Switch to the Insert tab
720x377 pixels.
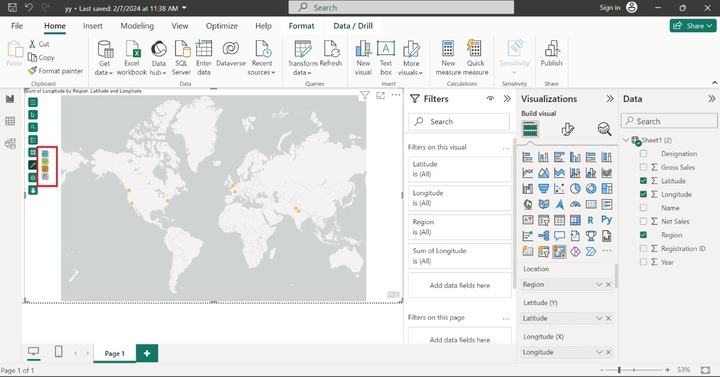93,26
